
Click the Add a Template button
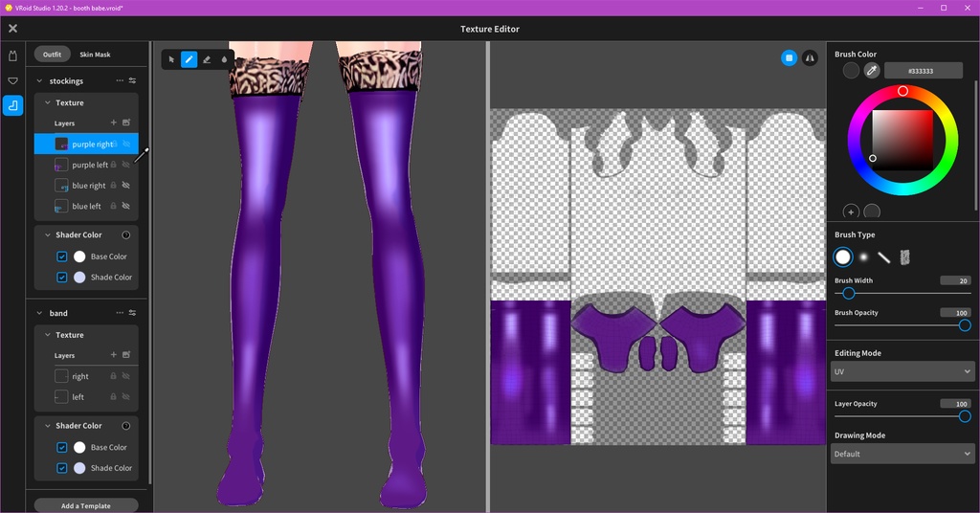click(86, 505)
